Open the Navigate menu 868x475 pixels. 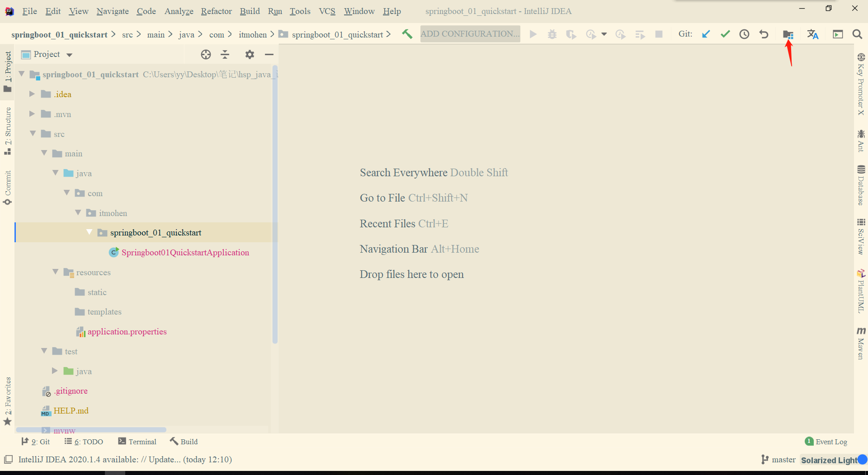(x=113, y=11)
